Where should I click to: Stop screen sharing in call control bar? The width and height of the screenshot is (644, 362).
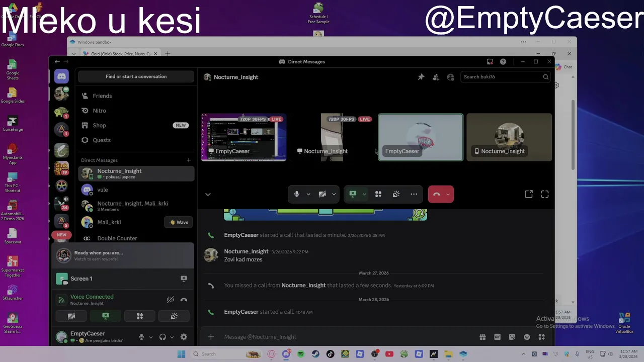pyautogui.click(x=353, y=194)
